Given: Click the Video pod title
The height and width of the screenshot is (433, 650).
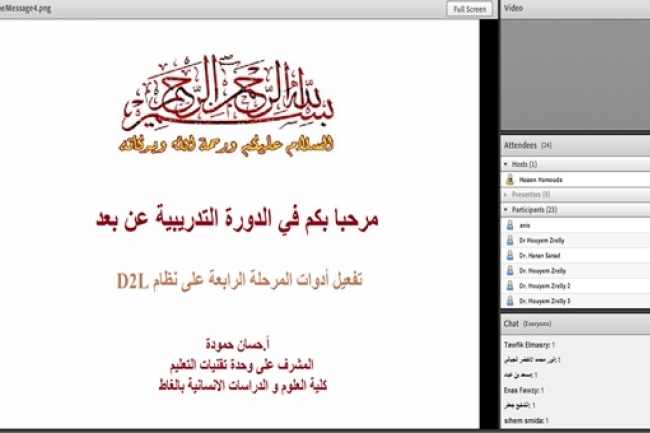Looking at the screenshot, I should point(513,8).
